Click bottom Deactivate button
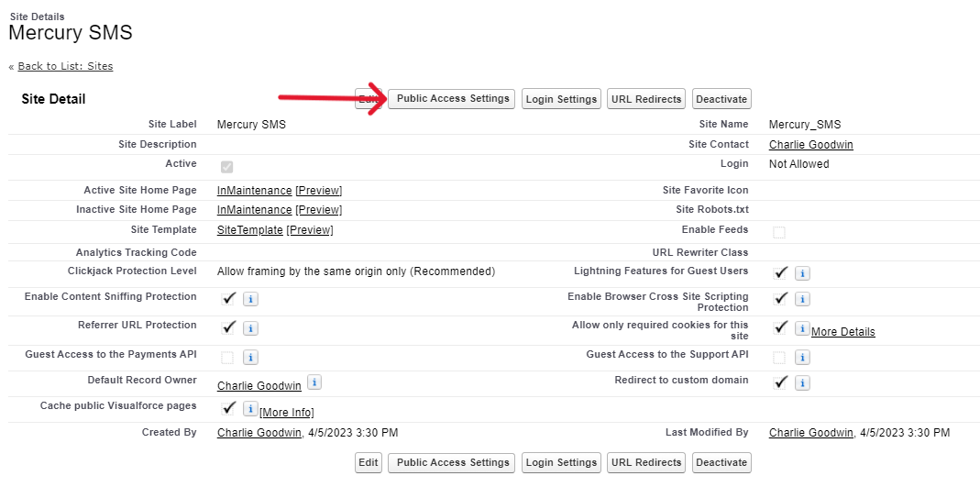980x487 pixels. (721, 462)
